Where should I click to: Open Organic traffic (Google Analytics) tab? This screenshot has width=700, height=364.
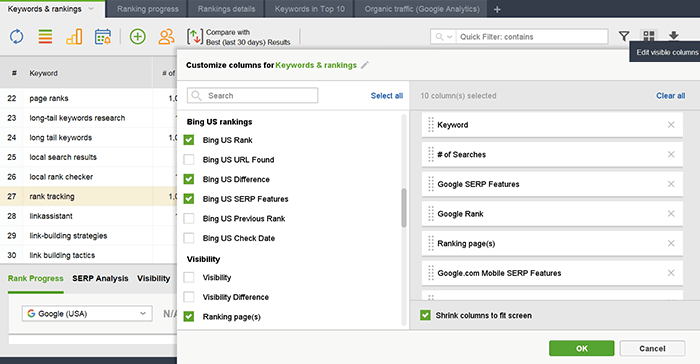pyautogui.click(x=422, y=9)
